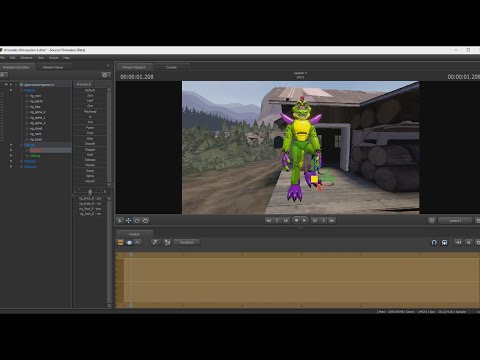Toggle checkbox beside rig_pelvis row
Viewport: 480px width, 360px height.
coord(2,101)
